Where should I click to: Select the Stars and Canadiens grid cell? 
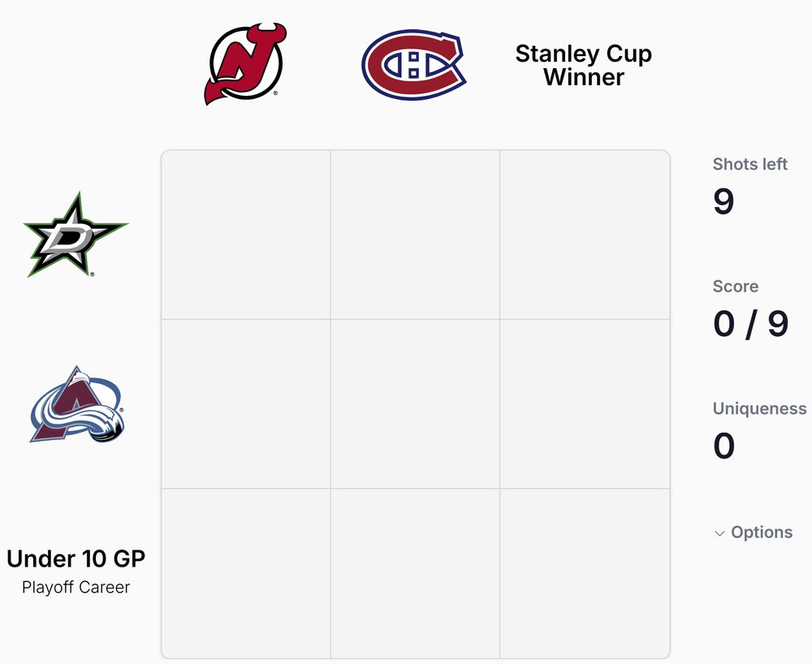pyautogui.click(x=415, y=235)
